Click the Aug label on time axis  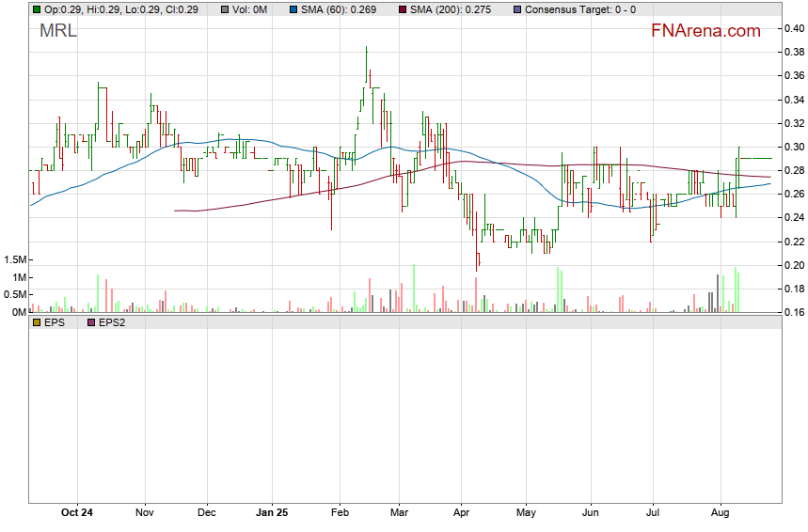click(x=721, y=513)
